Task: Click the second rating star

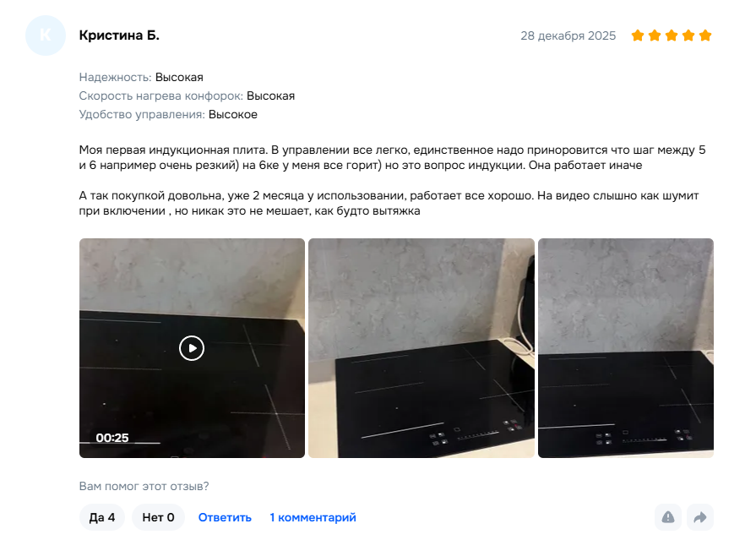Action: (x=655, y=35)
